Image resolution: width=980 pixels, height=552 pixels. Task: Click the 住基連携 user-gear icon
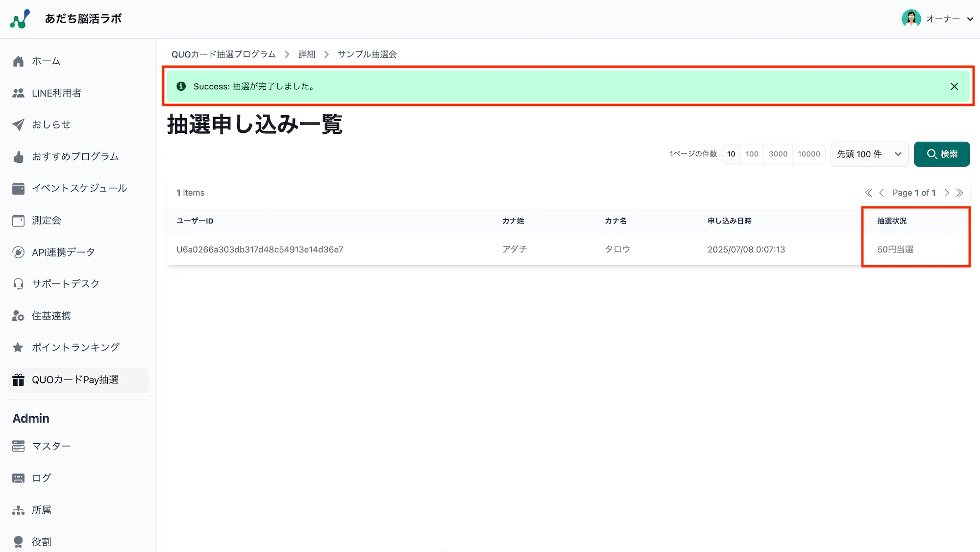(18, 316)
